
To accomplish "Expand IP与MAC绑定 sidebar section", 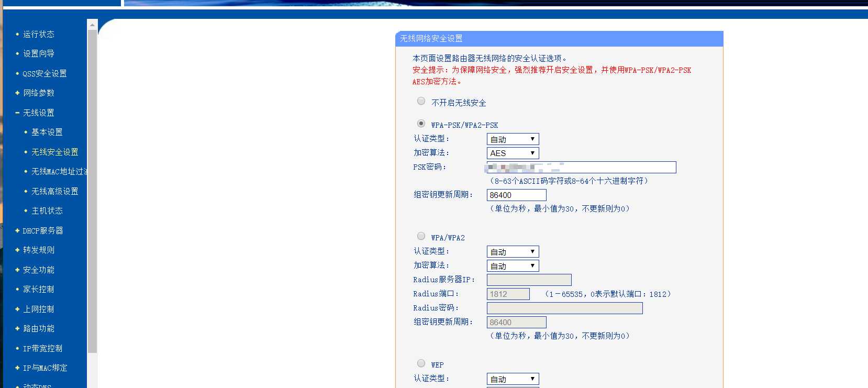I will (45, 368).
